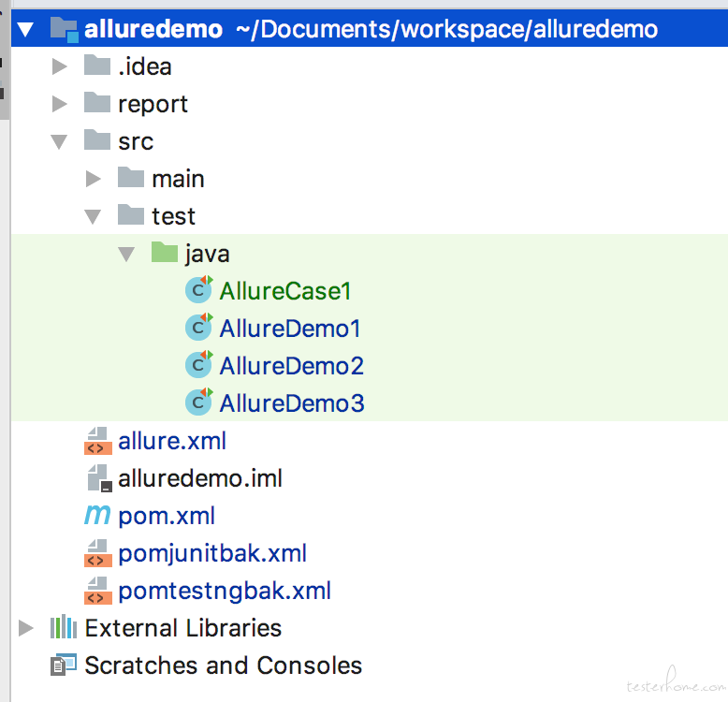The height and width of the screenshot is (702, 728).
Task: Expand the main folder arrow
Action: coord(93,179)
